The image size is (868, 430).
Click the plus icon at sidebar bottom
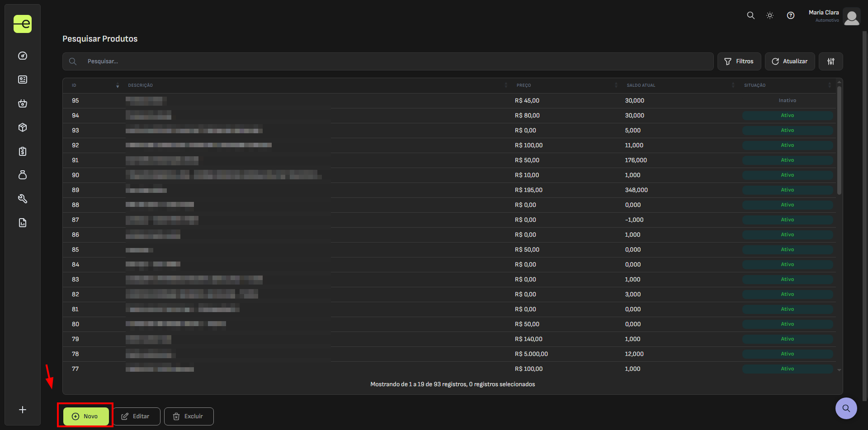tap(23, 410)
